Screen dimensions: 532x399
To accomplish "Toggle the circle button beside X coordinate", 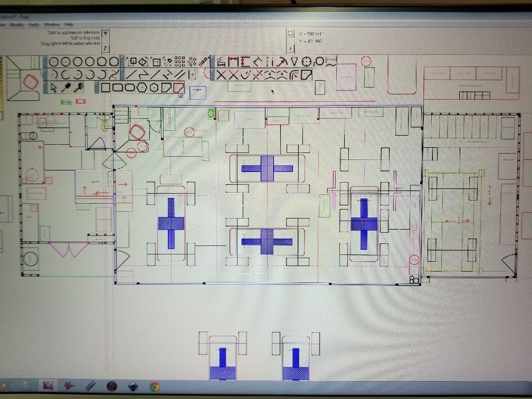I will click(x=290, y=33).
